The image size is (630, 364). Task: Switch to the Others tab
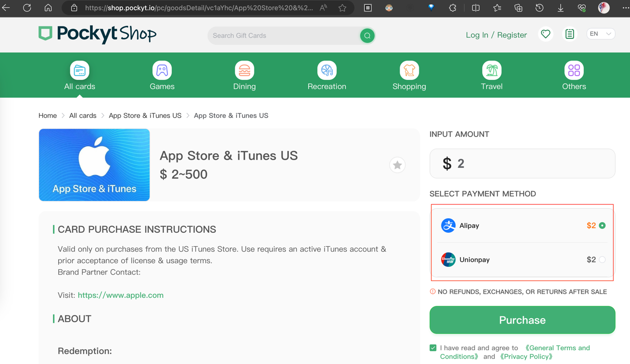(574, 76)
